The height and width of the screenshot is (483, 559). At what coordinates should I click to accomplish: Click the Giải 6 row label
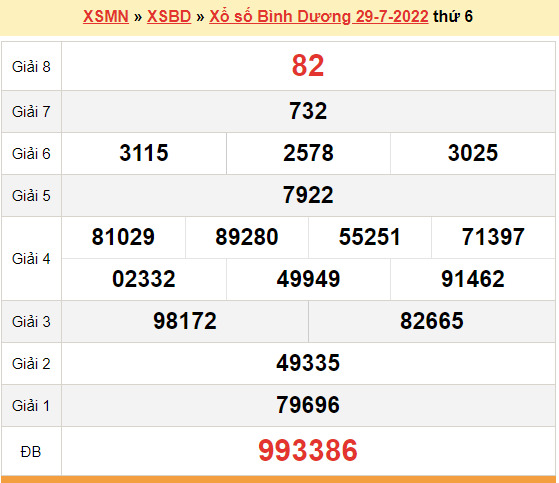[31, 154]
